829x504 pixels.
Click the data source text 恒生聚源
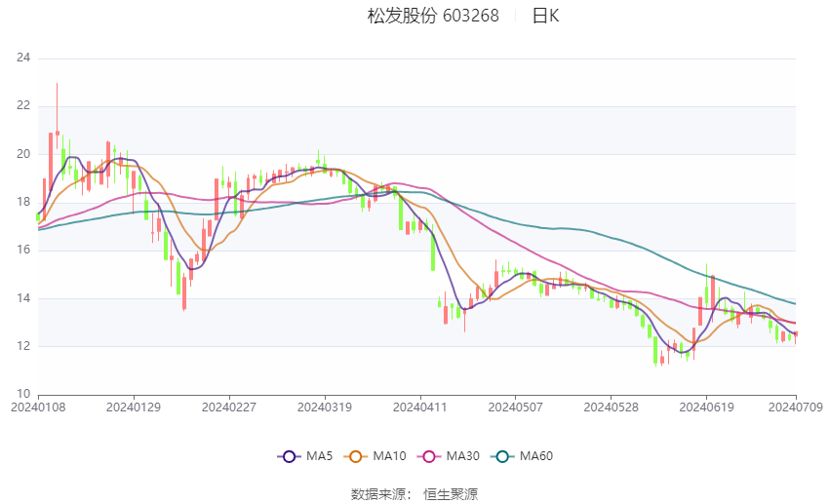451,494
